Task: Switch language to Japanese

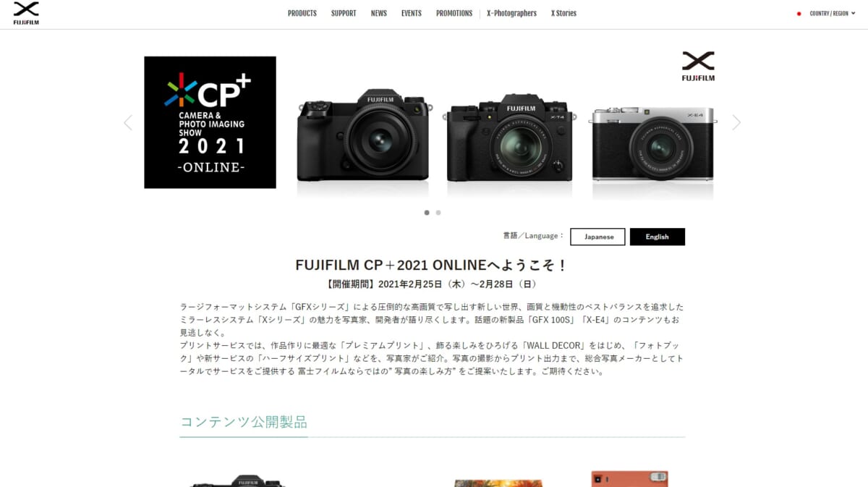Action: tap(597, 237)
